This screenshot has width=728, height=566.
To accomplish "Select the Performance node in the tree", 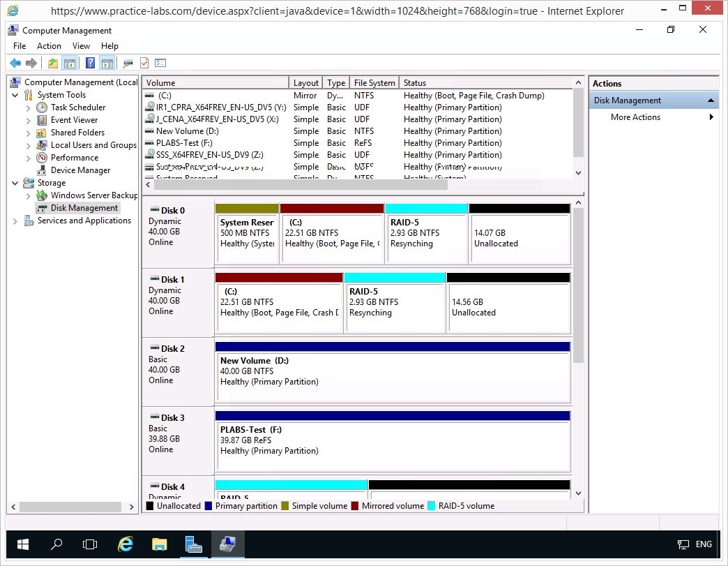I will (x=74, y=158).
